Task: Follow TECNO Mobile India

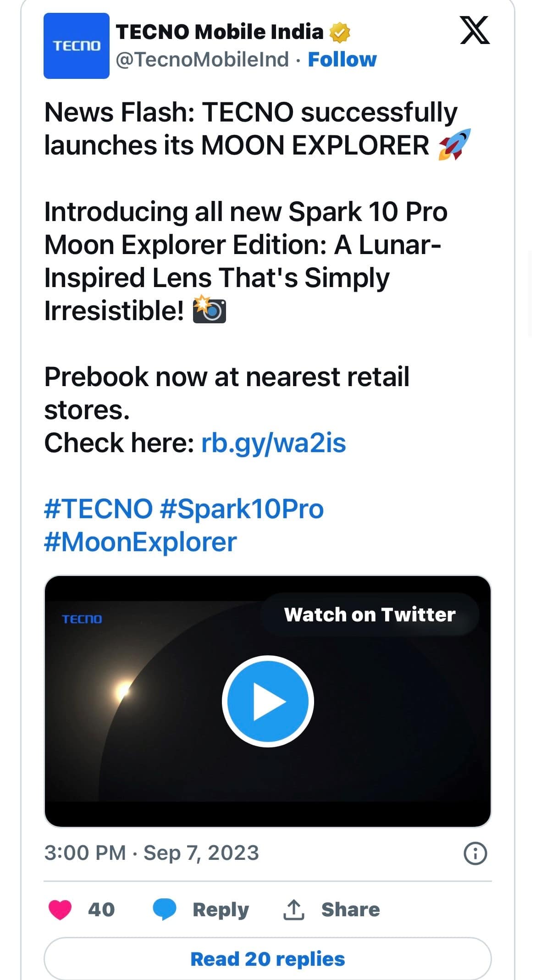Action: point(342,60)
